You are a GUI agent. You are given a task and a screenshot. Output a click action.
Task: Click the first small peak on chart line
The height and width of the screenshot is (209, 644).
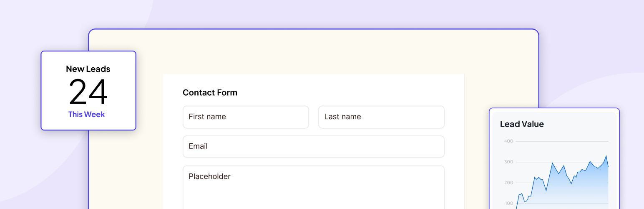[521, 194]
